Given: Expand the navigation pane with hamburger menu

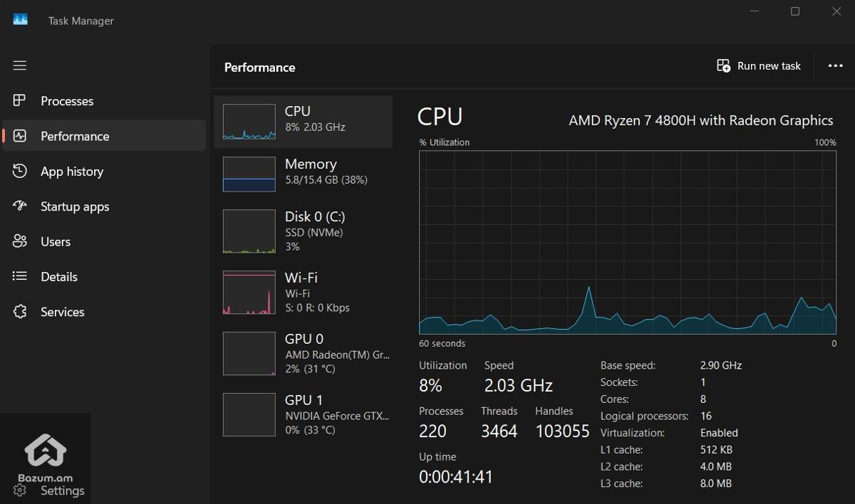Looking at the screenshot, I should 19,65.
